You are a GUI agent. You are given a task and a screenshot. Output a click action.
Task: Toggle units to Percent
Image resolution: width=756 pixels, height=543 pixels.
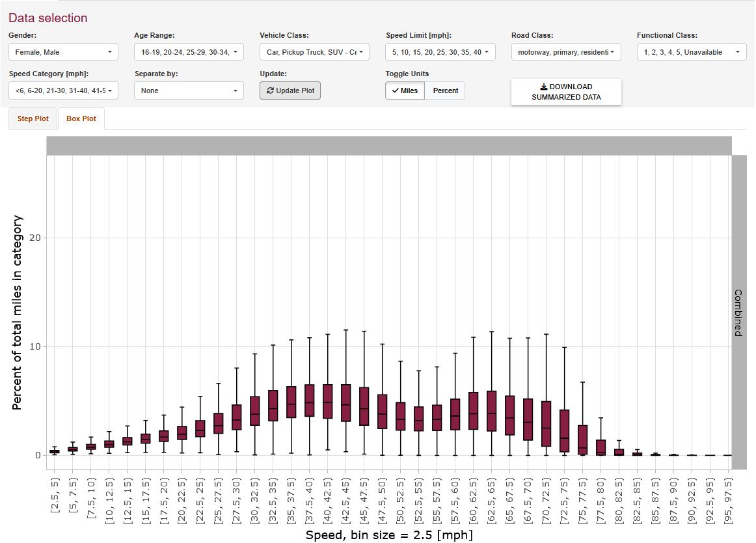tap(445, 91)
